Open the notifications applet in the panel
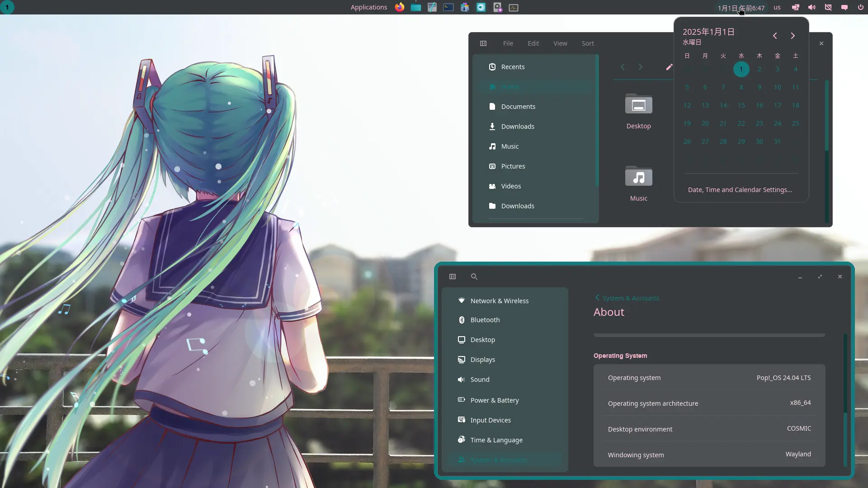Image resolution: width=868 pixels, height=488 pixels. point(844,7)
